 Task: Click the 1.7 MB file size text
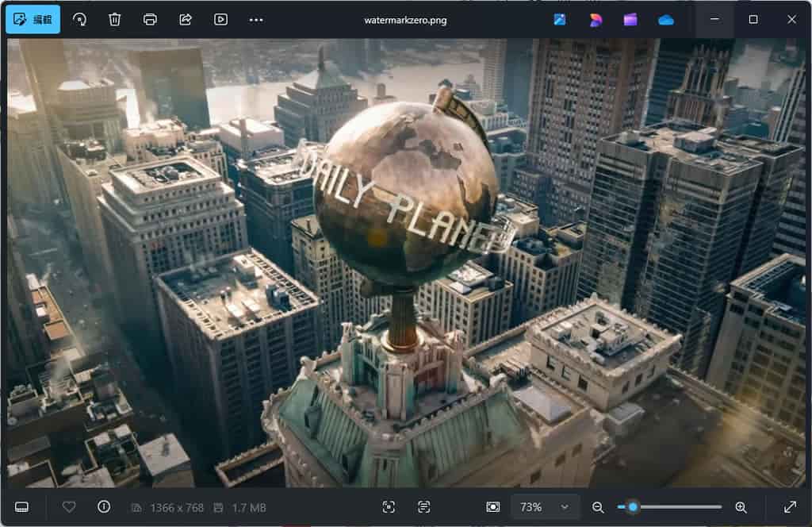pos(248,508)
